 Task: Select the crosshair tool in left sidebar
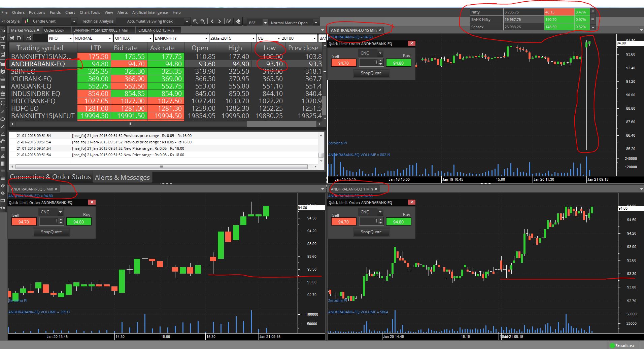pyautogui.click(x=3, y=103)
